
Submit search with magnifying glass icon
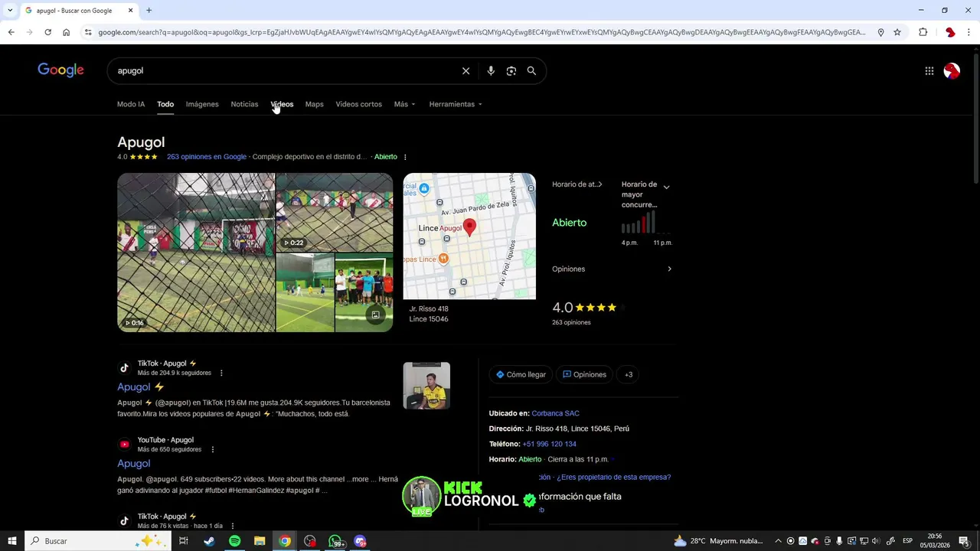pos(531,70)
